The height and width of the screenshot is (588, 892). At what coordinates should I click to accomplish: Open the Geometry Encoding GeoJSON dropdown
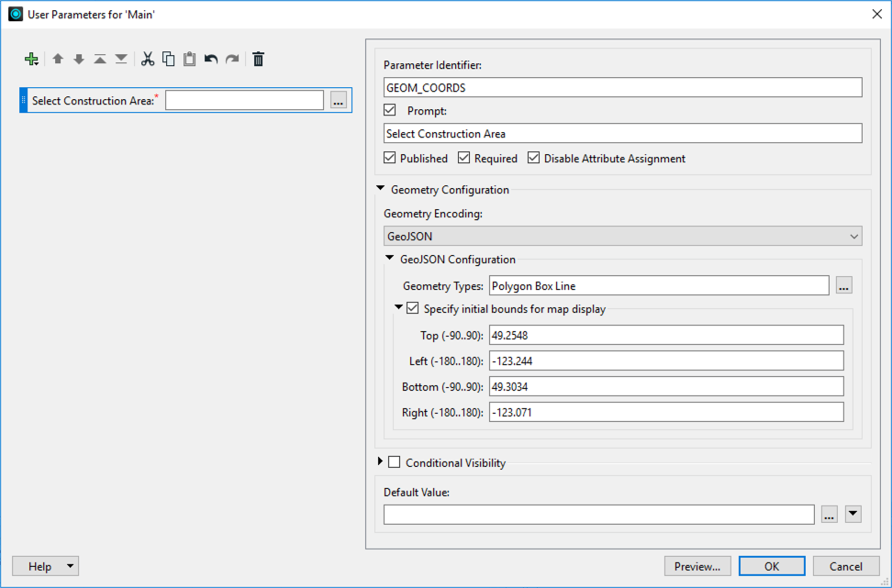point(623,236)
